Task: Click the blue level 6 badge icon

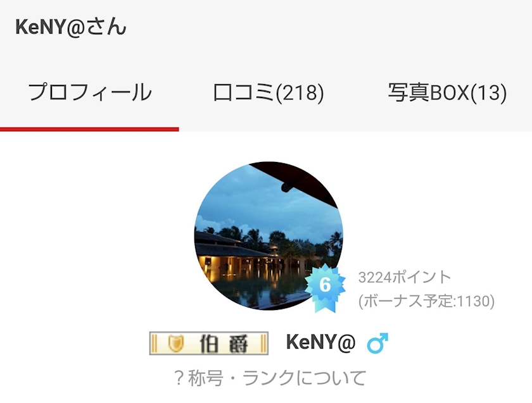Action: click(x=325, y=288)
